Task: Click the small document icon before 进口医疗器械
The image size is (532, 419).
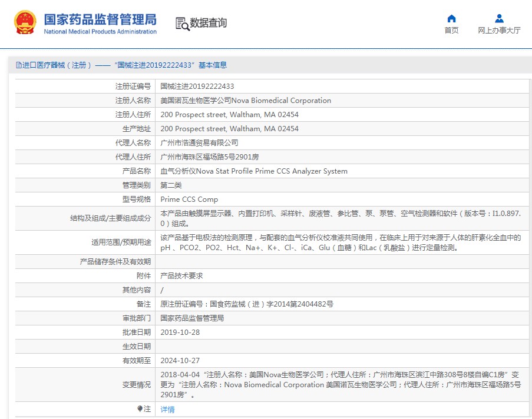Action: (19, 65)
